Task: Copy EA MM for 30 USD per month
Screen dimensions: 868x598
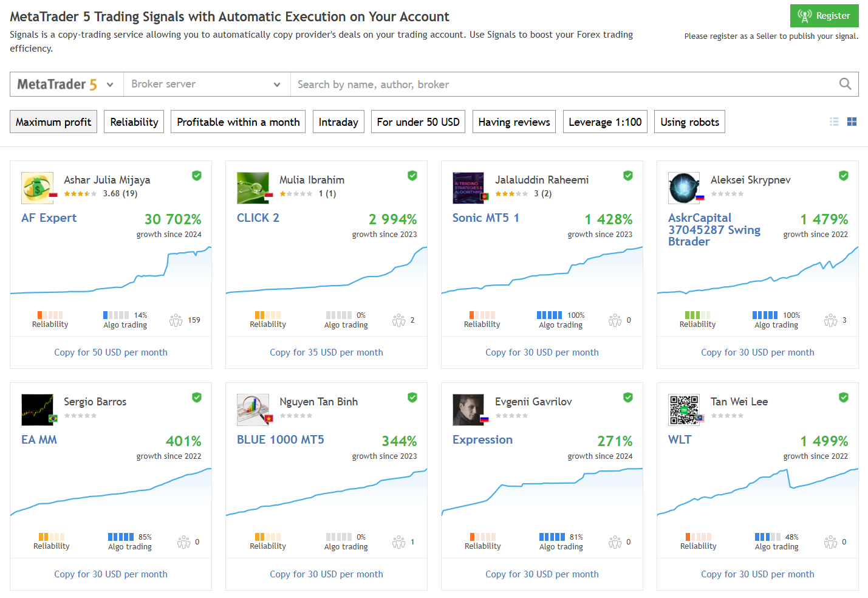Action: click(x=111, y=574)
